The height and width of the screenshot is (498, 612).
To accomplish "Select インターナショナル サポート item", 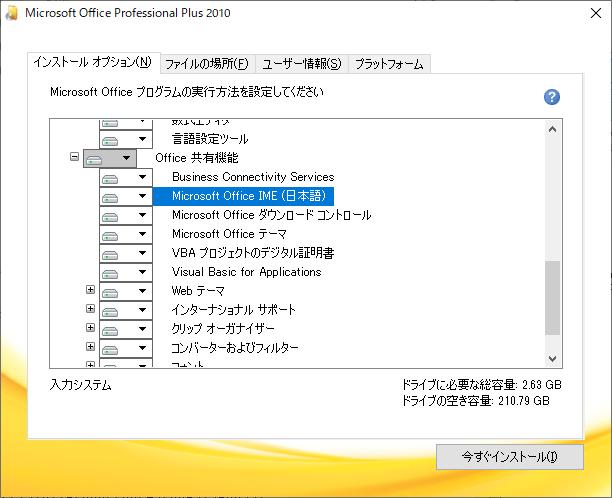I will (233, 310).
